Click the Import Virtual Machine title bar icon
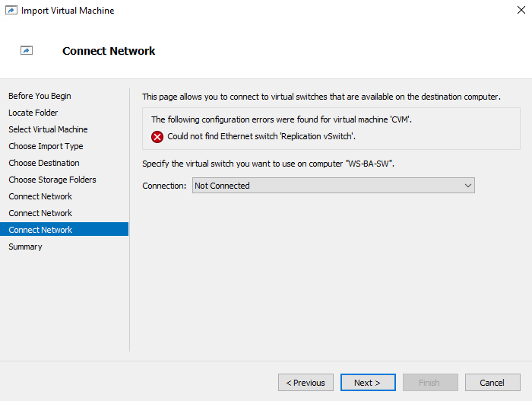The image size is (532, 401). (x=11, y=10)
